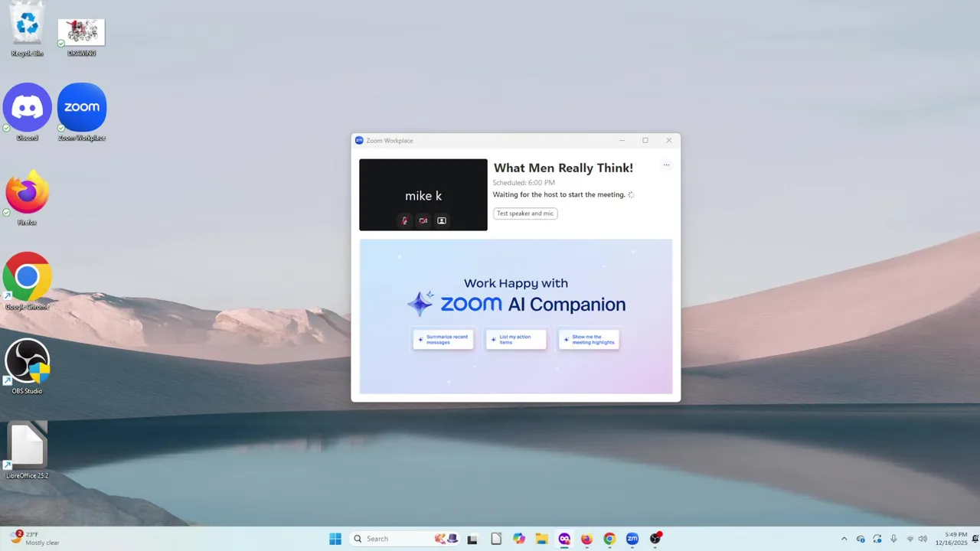This screenshot has height=551, width=980.
Task: Select the Firefox desktop shortcut
Action: tap(28, 199)
